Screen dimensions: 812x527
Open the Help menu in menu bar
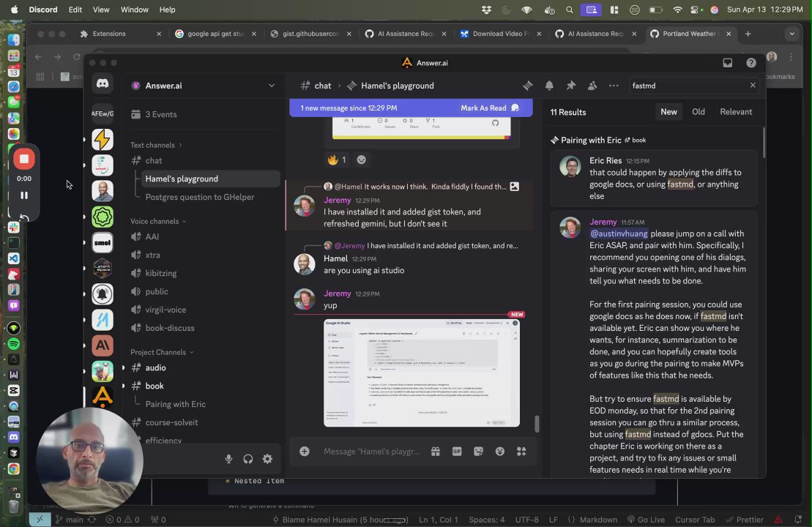click(167, 10)
